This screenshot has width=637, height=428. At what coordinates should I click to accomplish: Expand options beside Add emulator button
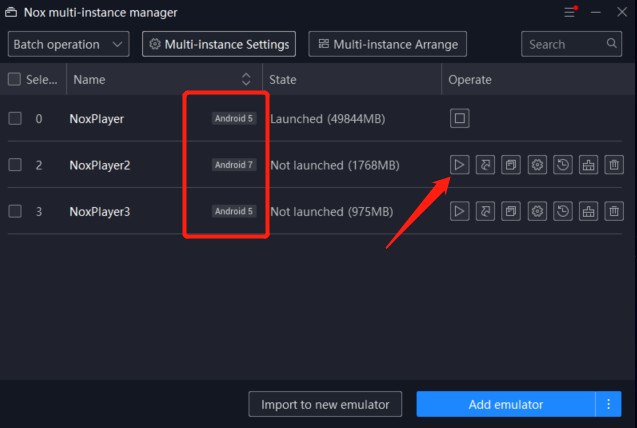(x=609, y=404)
